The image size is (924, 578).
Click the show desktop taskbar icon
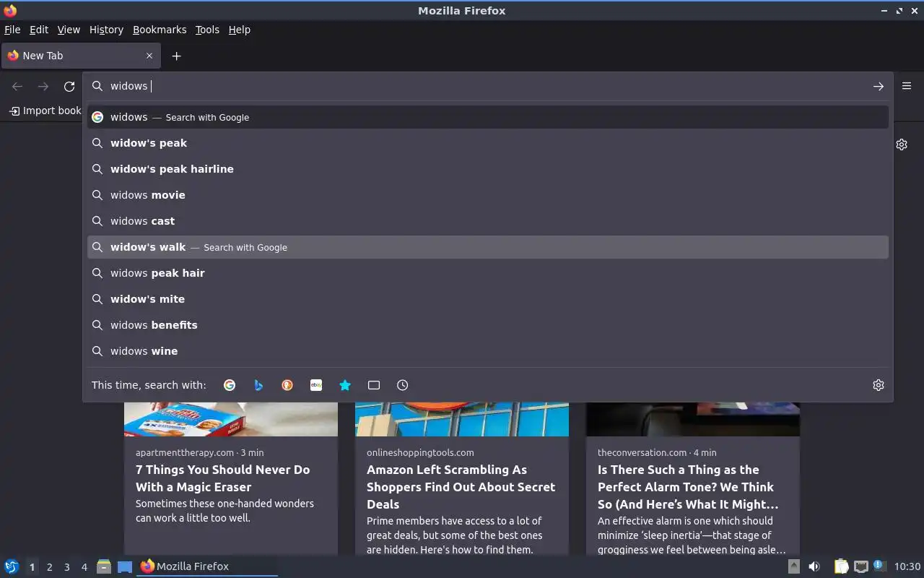pyautogui.click(x=125, y=566)
